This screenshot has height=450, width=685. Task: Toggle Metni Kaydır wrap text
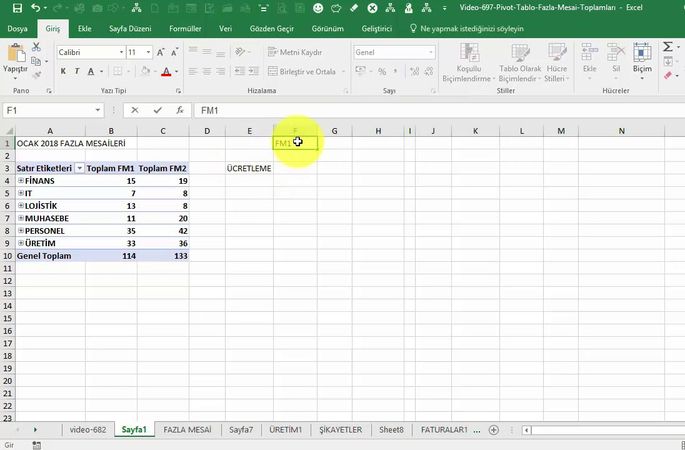point(295,52)
